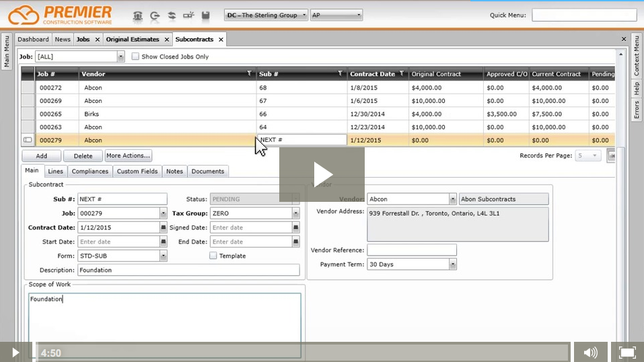Open the Notes sub-tab
Image resolution: width=644 pixels, height=362 pixels.
(174, 172)
